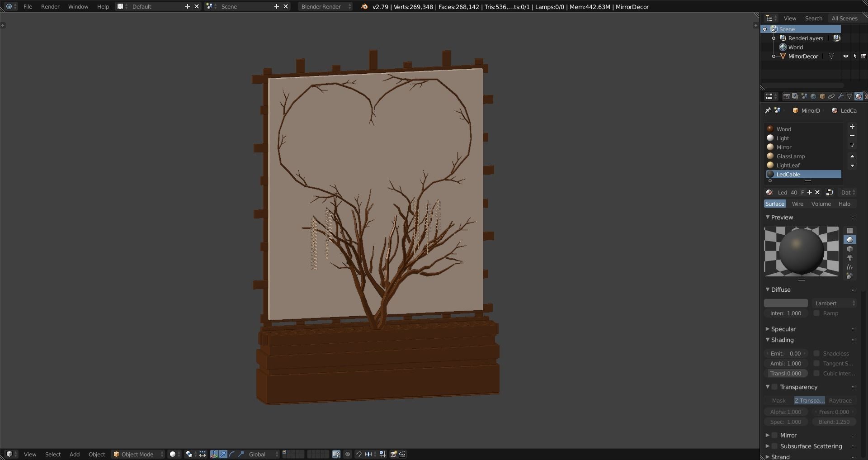This screenshot has height=460, width=868.
Task: Toggle visibility eye for MirrorDecor
Action: click(x=845, y=56)
